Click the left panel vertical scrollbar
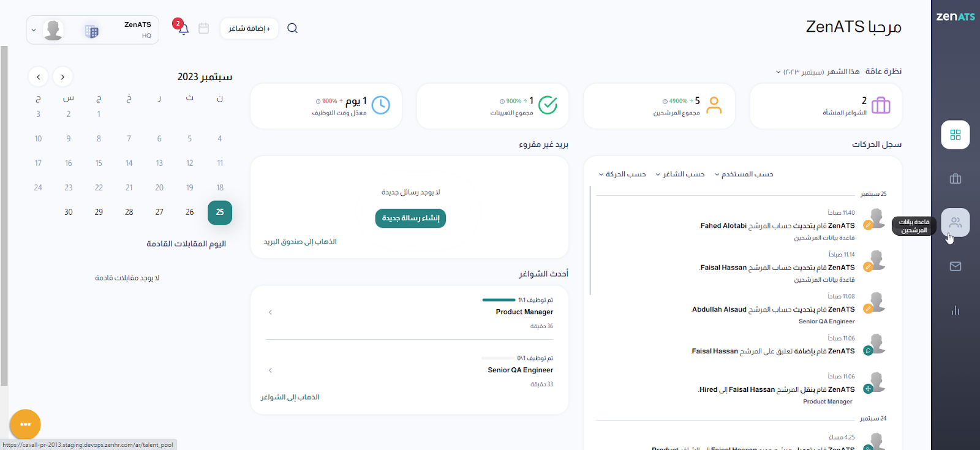Image resolution: width=980 pixels, height=450 pixels. pos(4,216)
